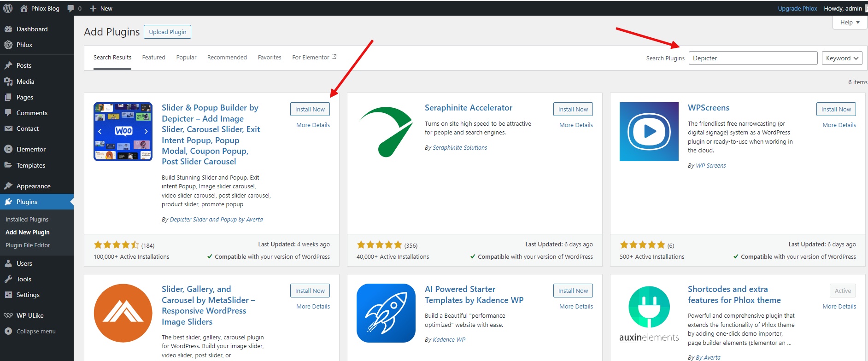Click the WordPress logo icon in admin bar
The height and width of the screenshot is (361, 868).
(x=8, y=8)
